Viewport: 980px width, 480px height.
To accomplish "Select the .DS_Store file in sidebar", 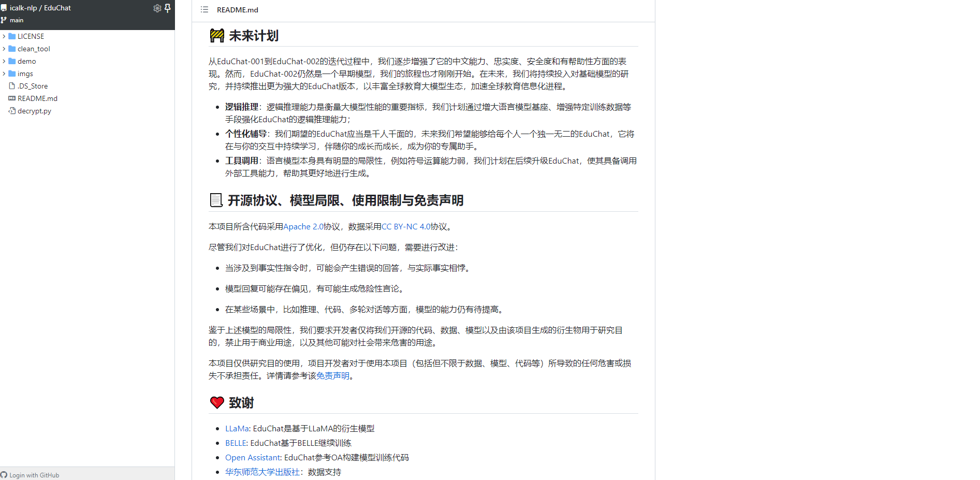I will tap(34, 85).
